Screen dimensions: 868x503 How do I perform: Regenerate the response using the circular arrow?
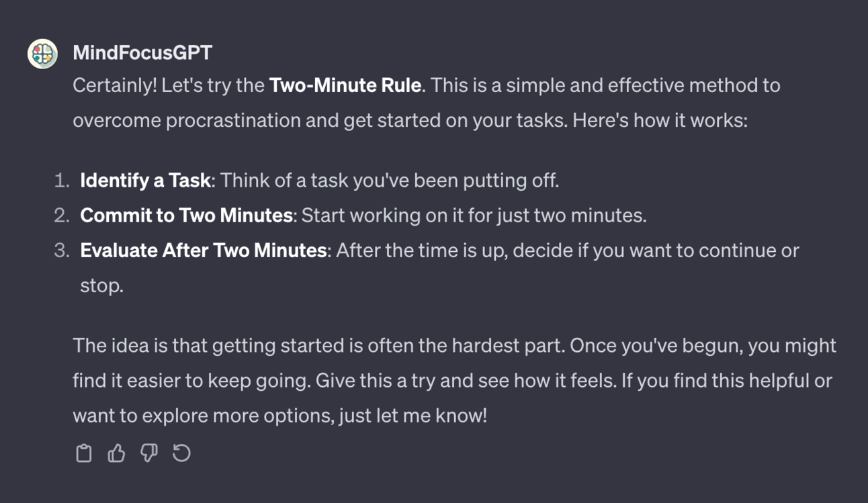(181, 453)
